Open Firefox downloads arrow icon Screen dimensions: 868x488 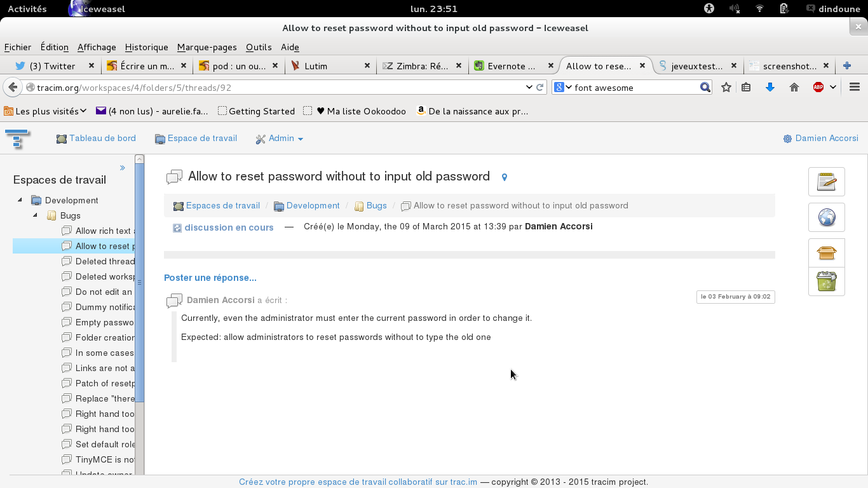tap(770, 87)
